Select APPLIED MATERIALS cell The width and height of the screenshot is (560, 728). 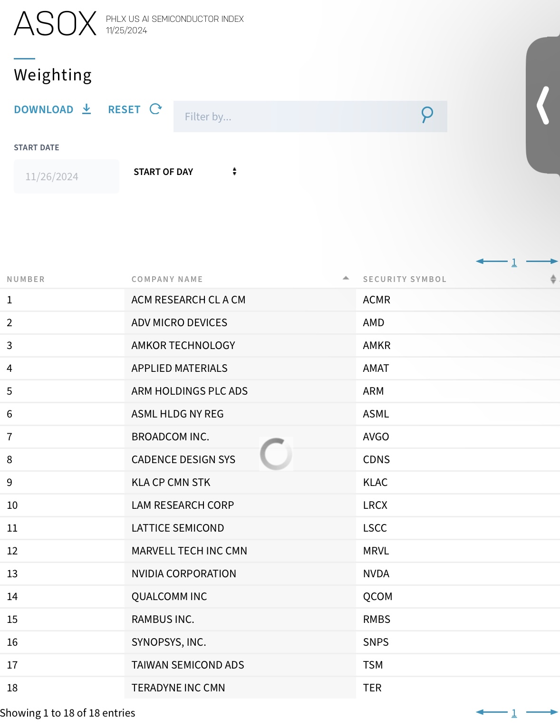point(240,368)
